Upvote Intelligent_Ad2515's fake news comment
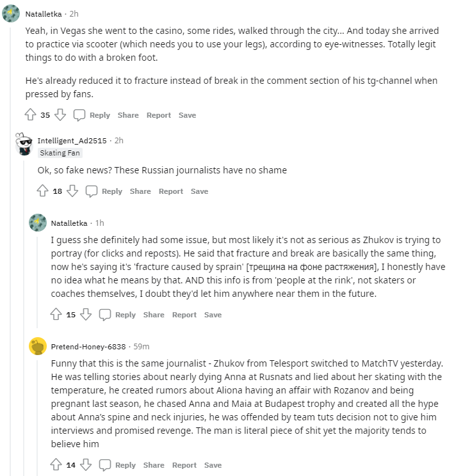The height and width of the screenshot is (476, 463). coord(43,191)
